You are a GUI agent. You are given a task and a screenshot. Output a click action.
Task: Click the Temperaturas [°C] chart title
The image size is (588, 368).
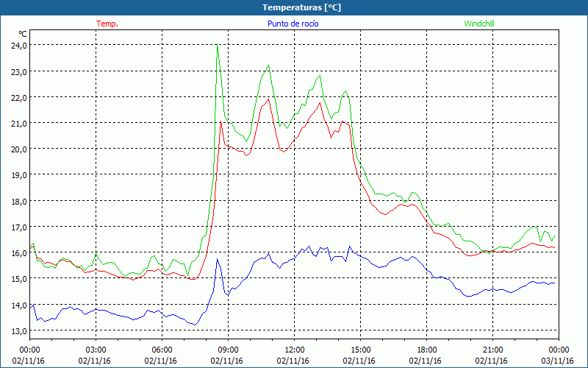coord(301,7)
